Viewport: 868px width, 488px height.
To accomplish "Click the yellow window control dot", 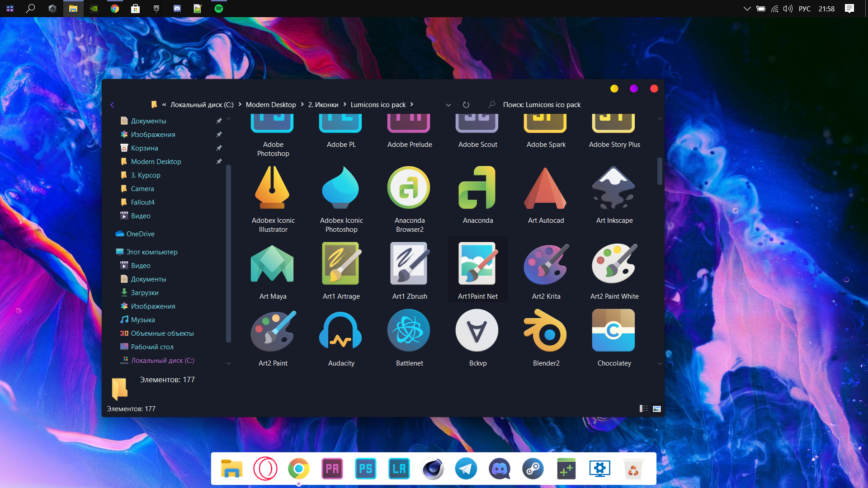I will tap(614, 89).
